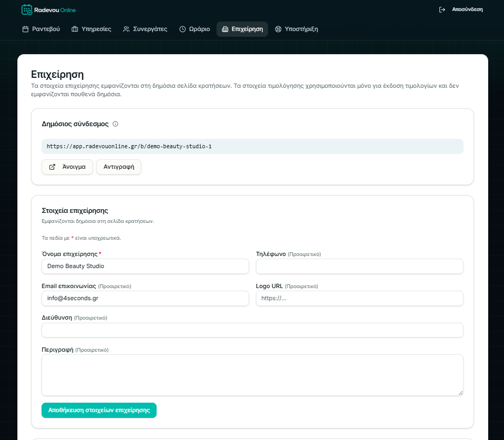
Task: Open the Ραντεβού tab
Action: tap(41, 29)
